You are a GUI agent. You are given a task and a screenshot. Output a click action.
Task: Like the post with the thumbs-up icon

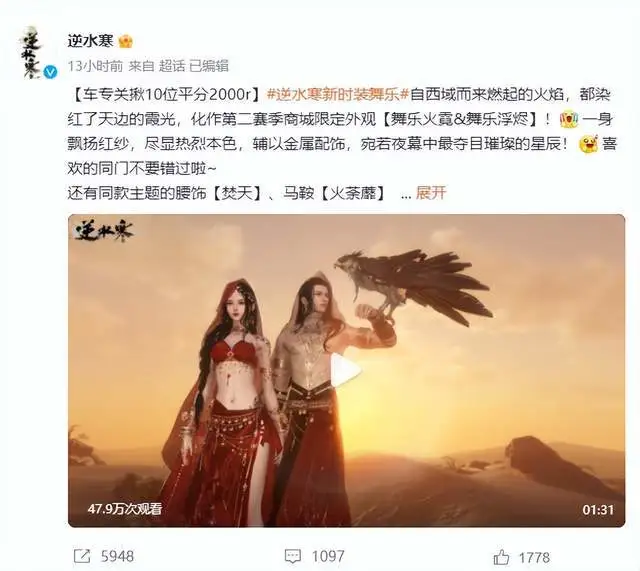502,557
